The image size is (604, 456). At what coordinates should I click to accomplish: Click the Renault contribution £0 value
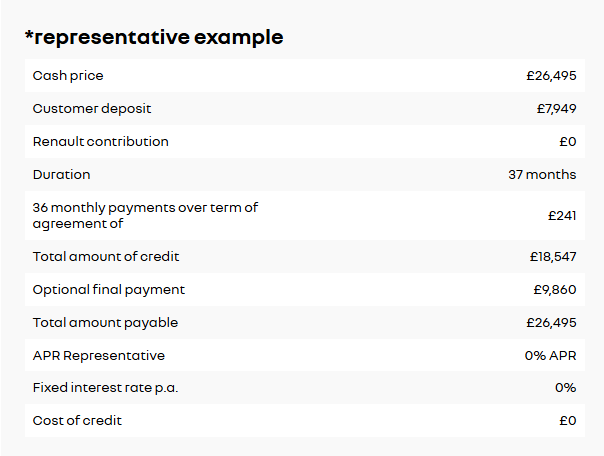568,142
